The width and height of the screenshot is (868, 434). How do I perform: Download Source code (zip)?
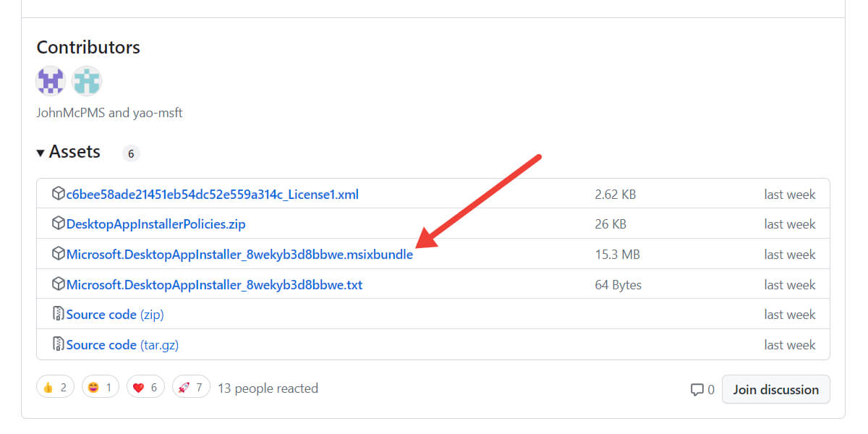(x=115, y=315)
